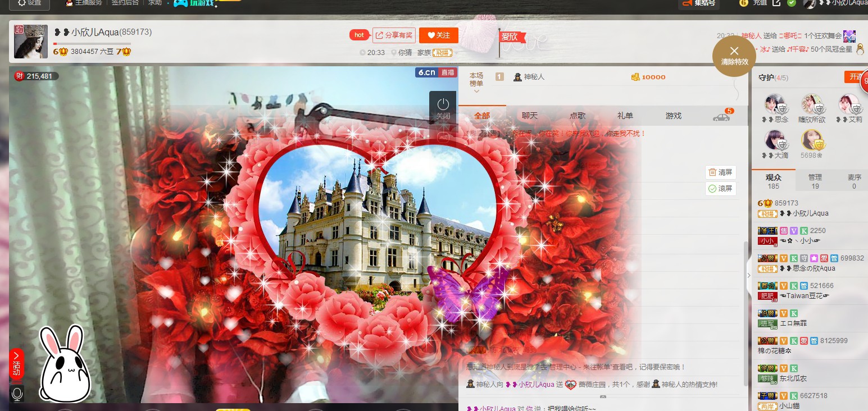Click the 6.cn 直播 logo on video
The height and width of the screenshot is (411, 868).
435,72
